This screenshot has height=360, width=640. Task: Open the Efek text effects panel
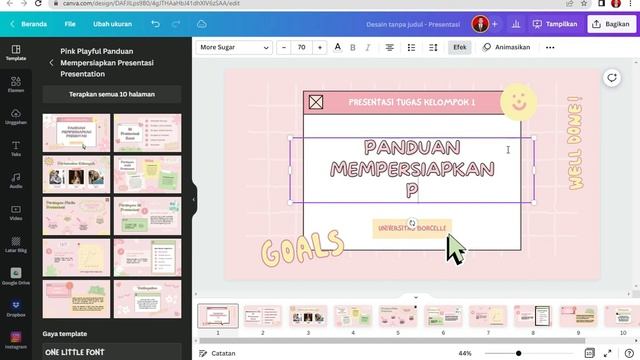[460, 47]
